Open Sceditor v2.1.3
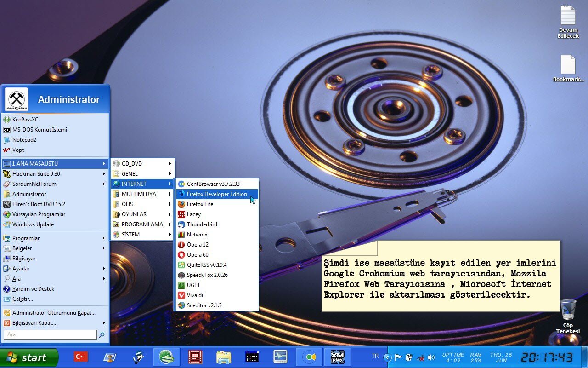 pos(217,305)
